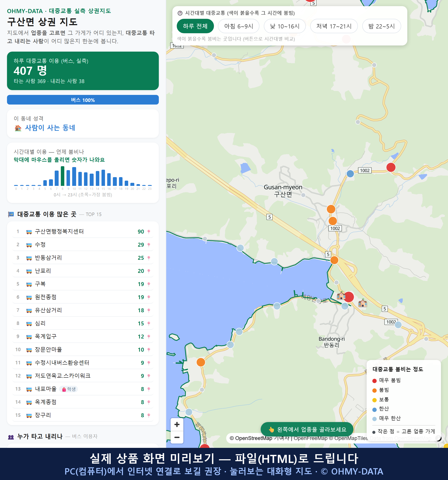Click pin icon for 장문안마을 row

click(x=149, y=350)
